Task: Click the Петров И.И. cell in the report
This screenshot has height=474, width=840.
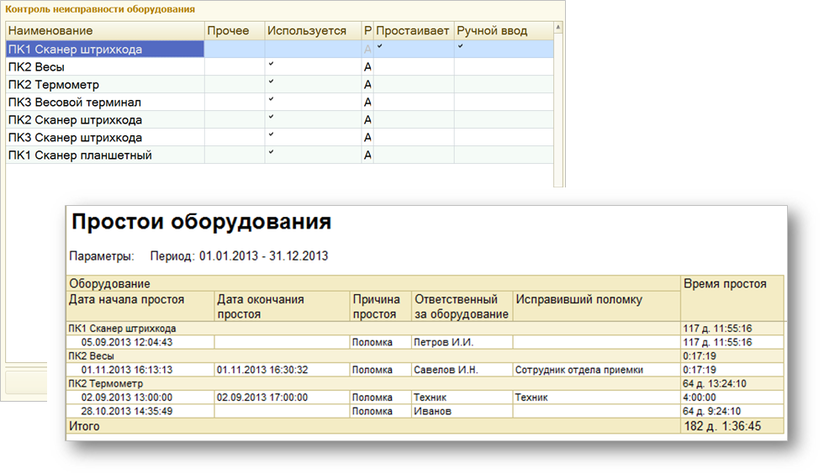Action: [x=442, y=342]
